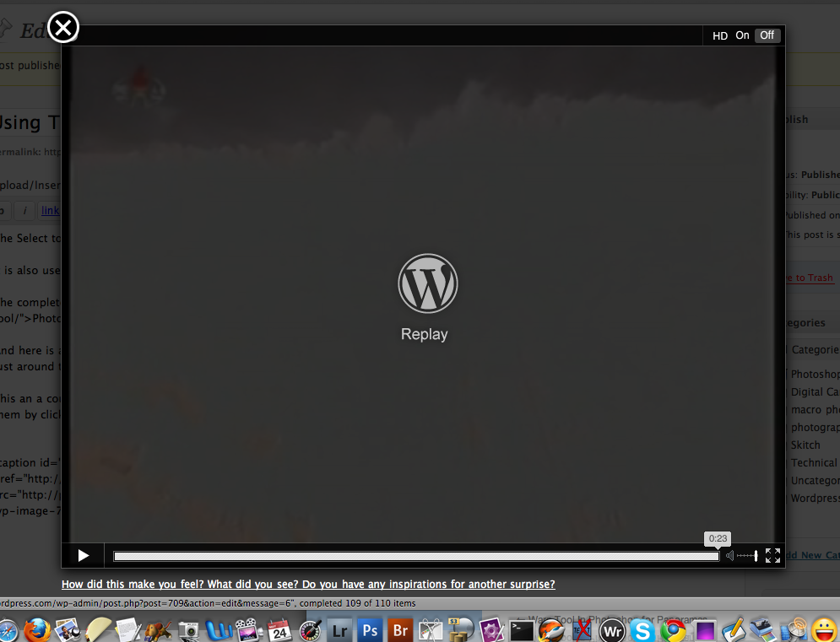Open Skype from the dock
The height and width of the screenshot is (642, 840).
tap(642, 630)
